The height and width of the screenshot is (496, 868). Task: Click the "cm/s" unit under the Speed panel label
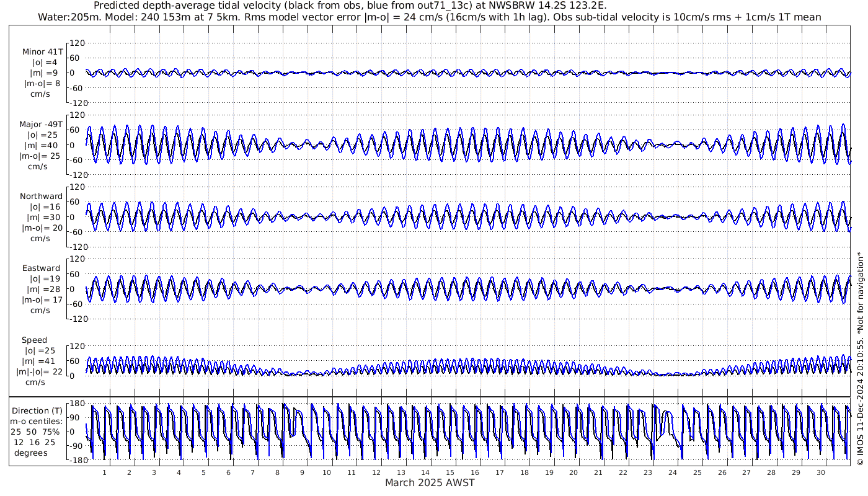35,383
